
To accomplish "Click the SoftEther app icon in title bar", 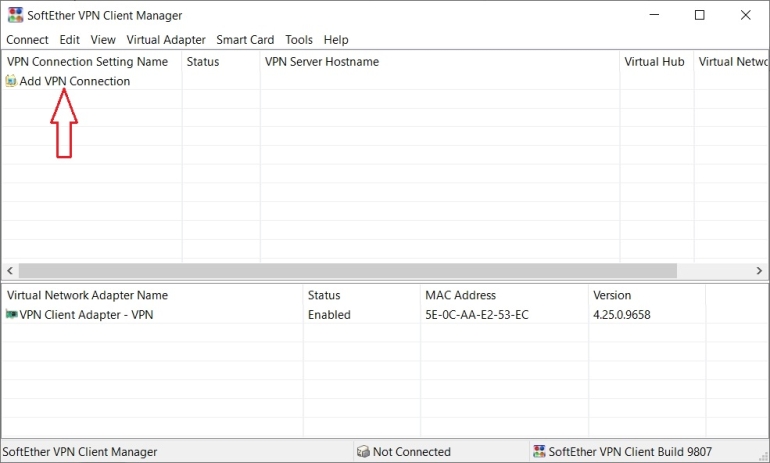I will point(13,15).
